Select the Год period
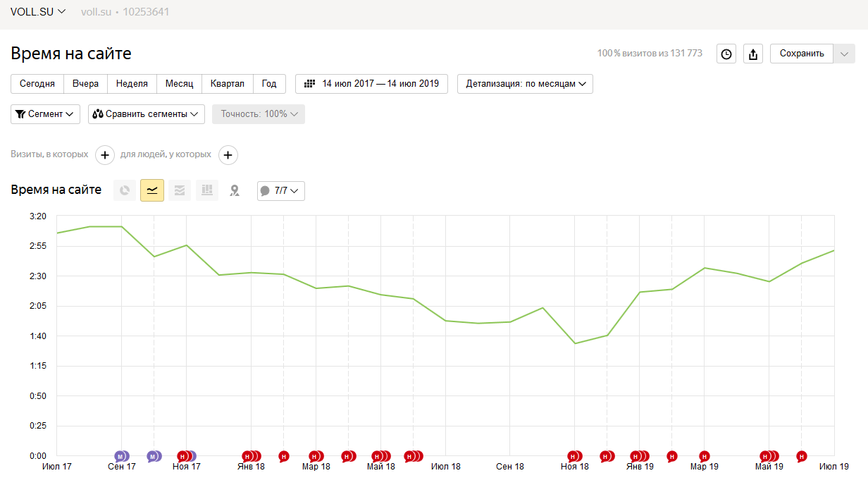 269,84
